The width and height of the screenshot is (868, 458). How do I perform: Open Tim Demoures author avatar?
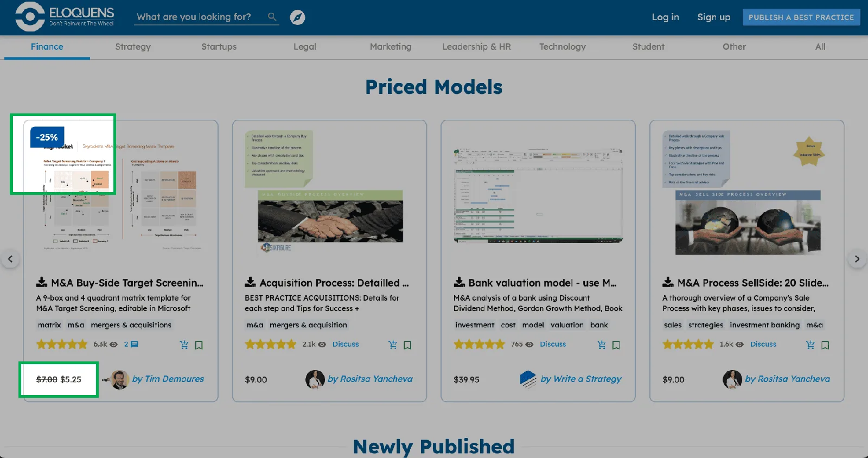pos(120,379)
